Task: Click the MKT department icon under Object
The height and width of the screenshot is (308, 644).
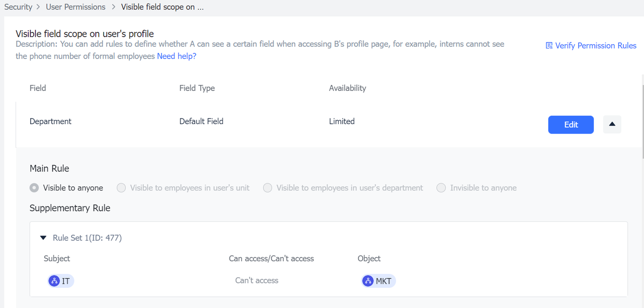Action: 368,281
